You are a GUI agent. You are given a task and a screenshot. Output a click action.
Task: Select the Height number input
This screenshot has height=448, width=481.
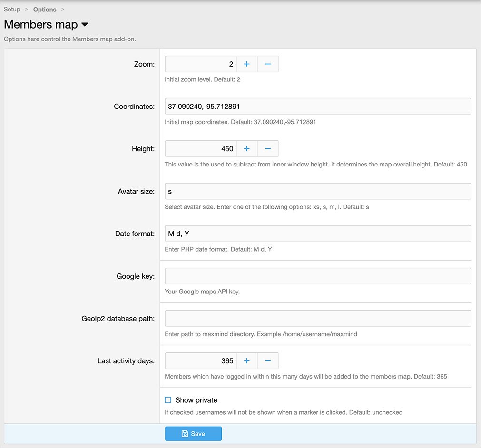coord(201,149)
